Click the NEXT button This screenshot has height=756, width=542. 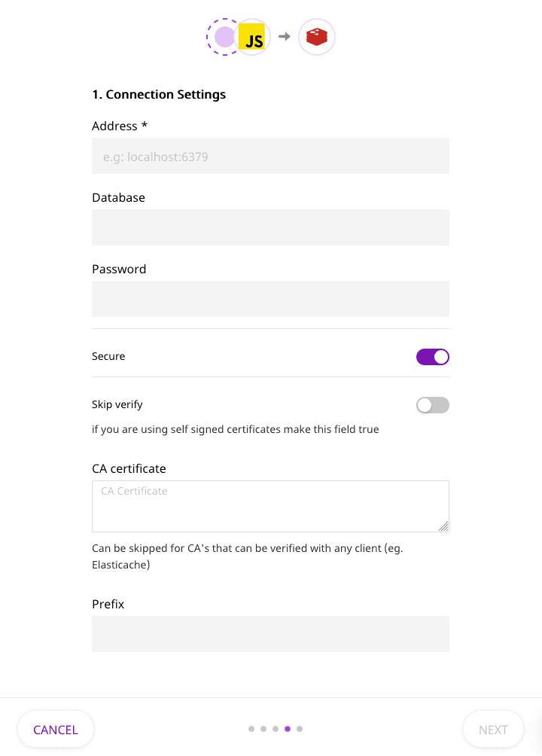(x=493, y=730)
